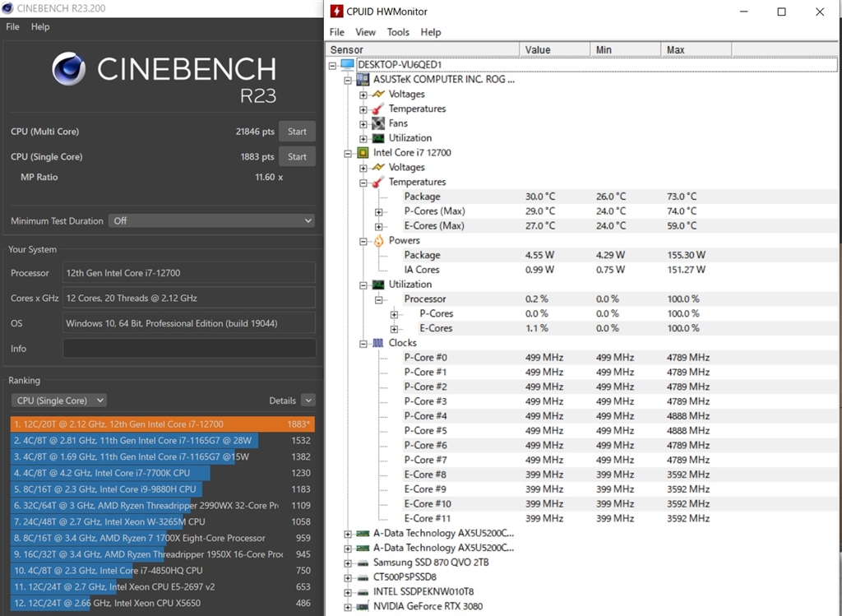Expand the NVIDIA GeForce RTX 3080 node
Viewport: 842px width, 616px height.
click(x=348, y=607)
